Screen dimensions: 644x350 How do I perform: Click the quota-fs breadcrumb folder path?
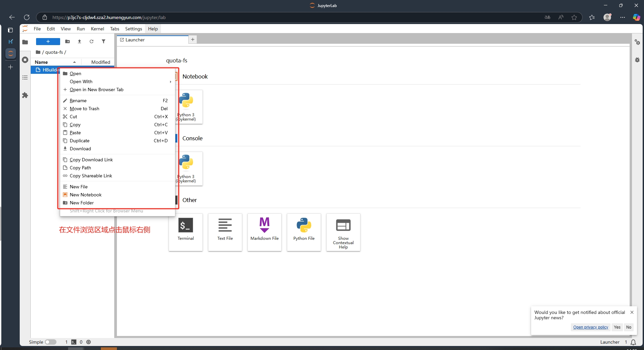[x=54, y=52]
